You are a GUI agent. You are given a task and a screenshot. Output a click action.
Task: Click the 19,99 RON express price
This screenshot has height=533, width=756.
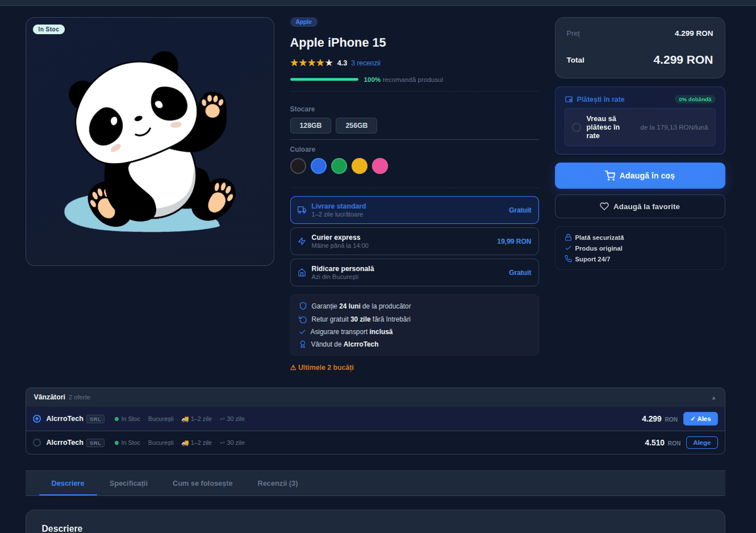pyautogui.click(x=514, y=241)
